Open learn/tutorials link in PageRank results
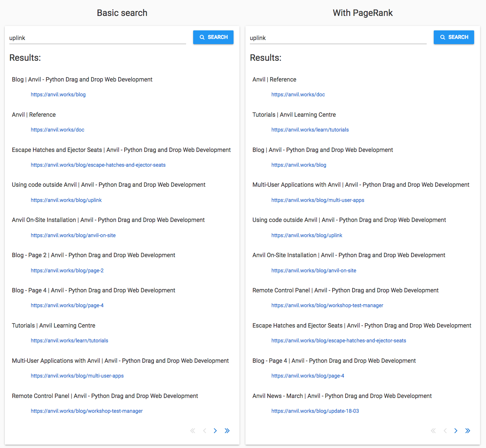The image size is (486, 448). (310, 130)
